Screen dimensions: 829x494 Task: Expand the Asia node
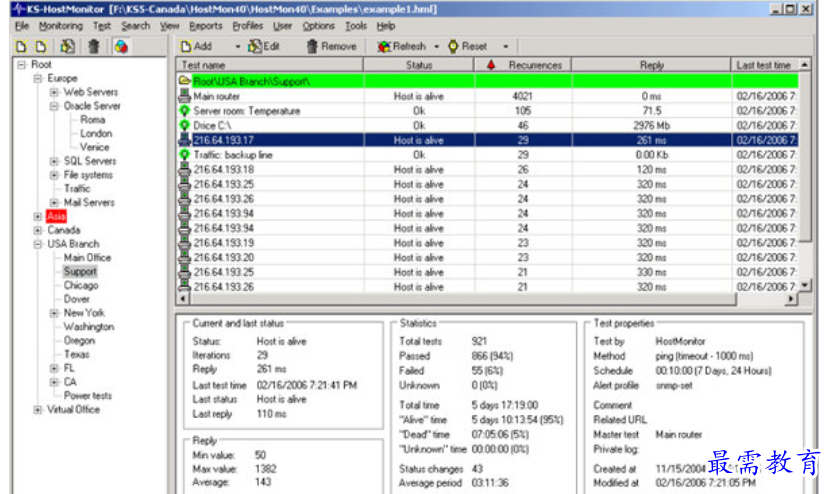pos(38,216)
